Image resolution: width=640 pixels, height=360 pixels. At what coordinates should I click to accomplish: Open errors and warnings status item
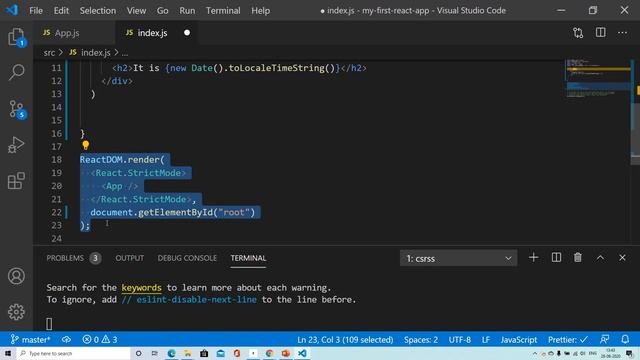pos(100,340)
